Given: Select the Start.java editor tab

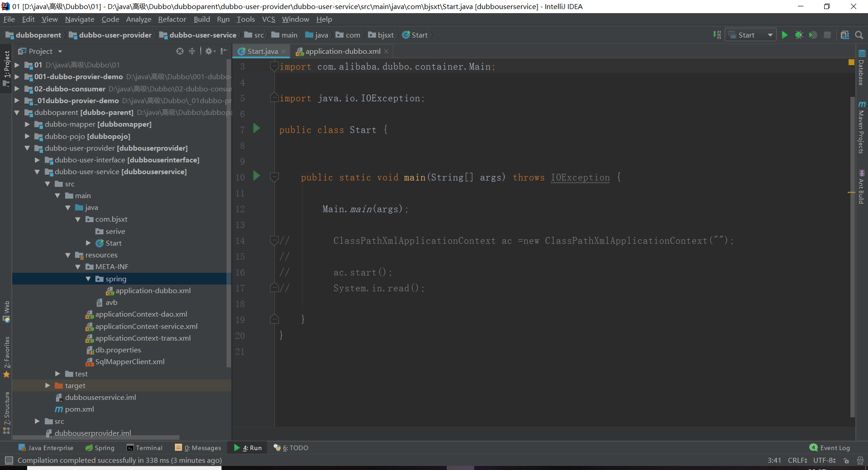Looking at the screenshot, I should click(x=261, y=52).
